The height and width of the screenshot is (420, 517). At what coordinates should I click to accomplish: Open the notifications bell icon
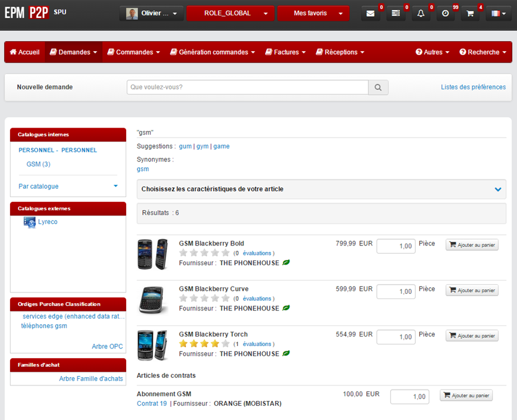click(x=421, y=14)
